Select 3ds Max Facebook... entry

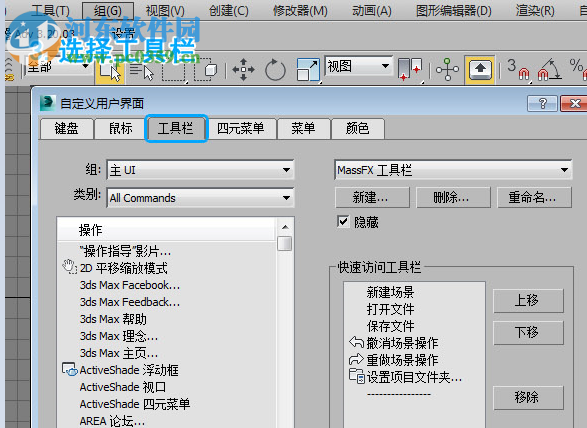(130, 285)
